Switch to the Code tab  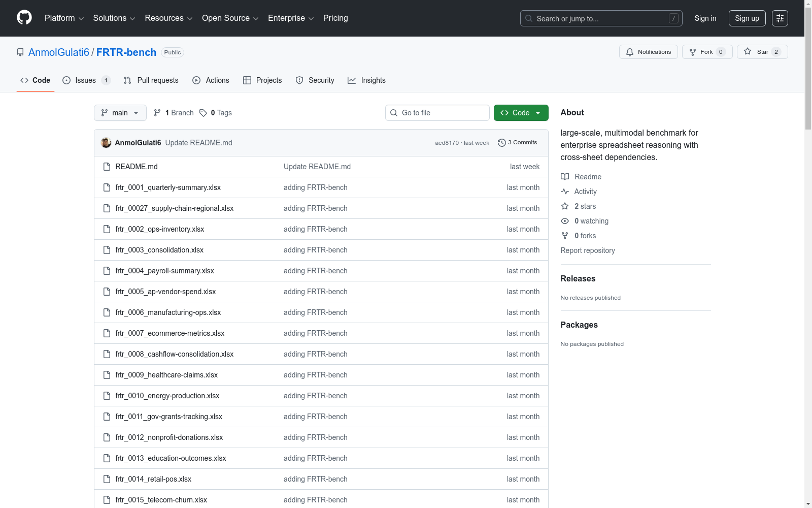click(x=36, y=80)
